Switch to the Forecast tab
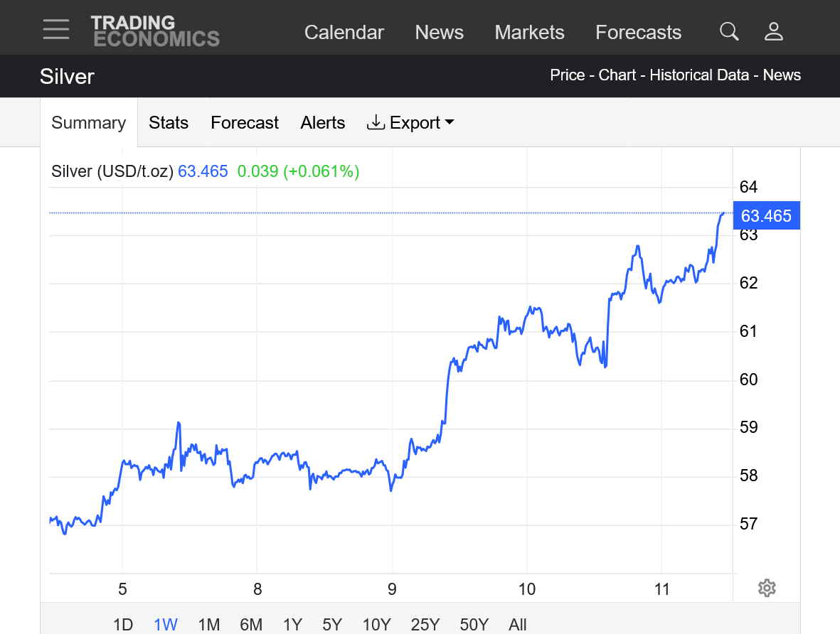 coord(245,123)
